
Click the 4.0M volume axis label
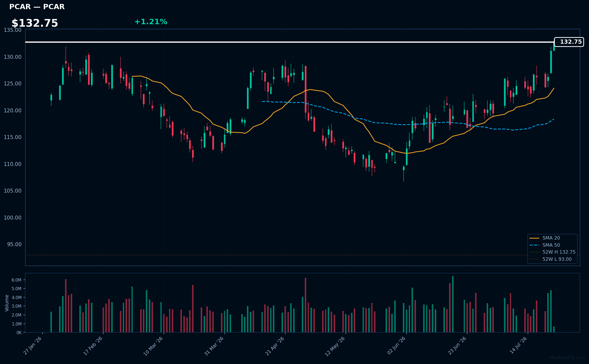tap(17, 298)
